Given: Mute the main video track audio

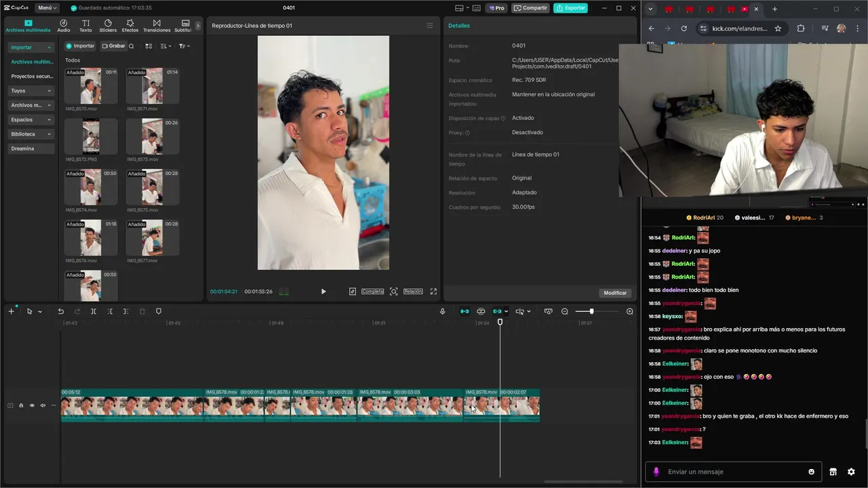Looking at the screenshot, I should tap(43, 405).
